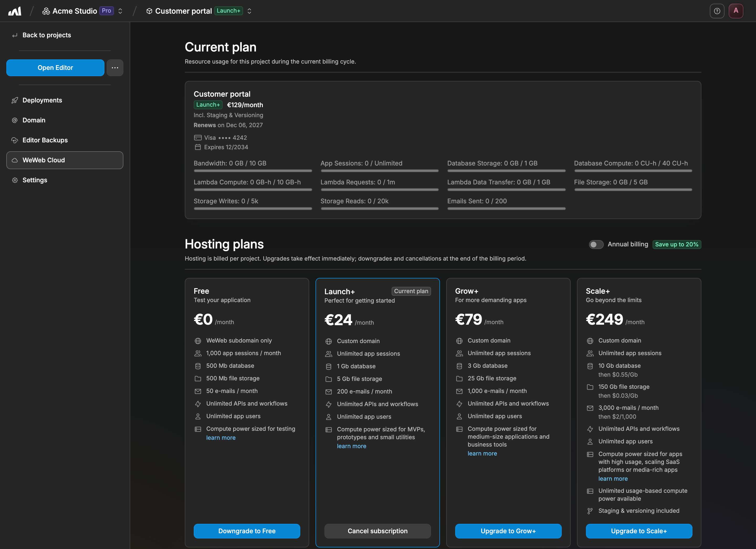756x549 pixels.
Task: Click the Free plan globe subdomain icon
Action: point(198,341)
